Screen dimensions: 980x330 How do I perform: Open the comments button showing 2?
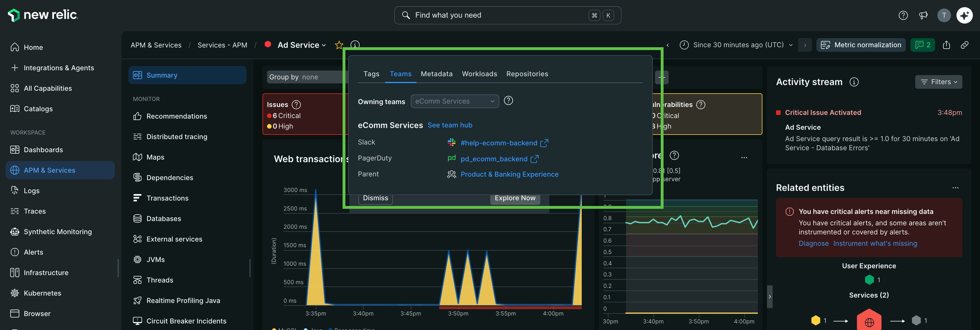[923, 45]
